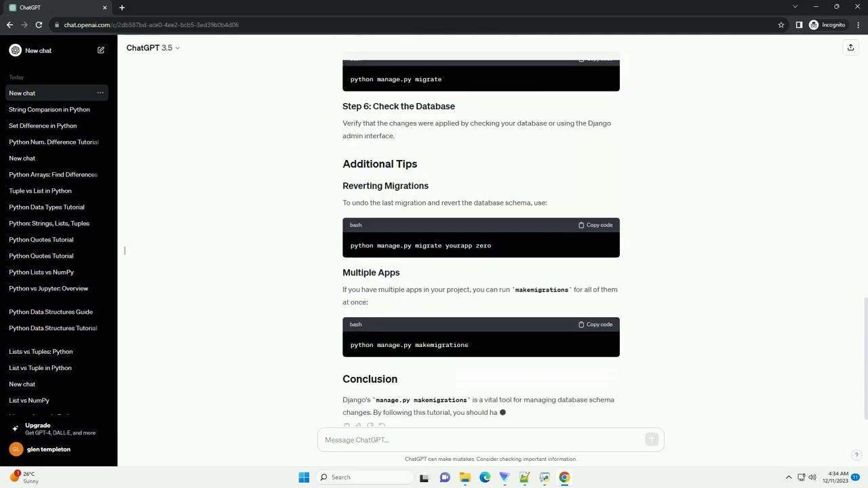Viewport: 868px width, 488px height.
Task: Open Lists vs Tuples: Python chat
Action: coord(41,352)
